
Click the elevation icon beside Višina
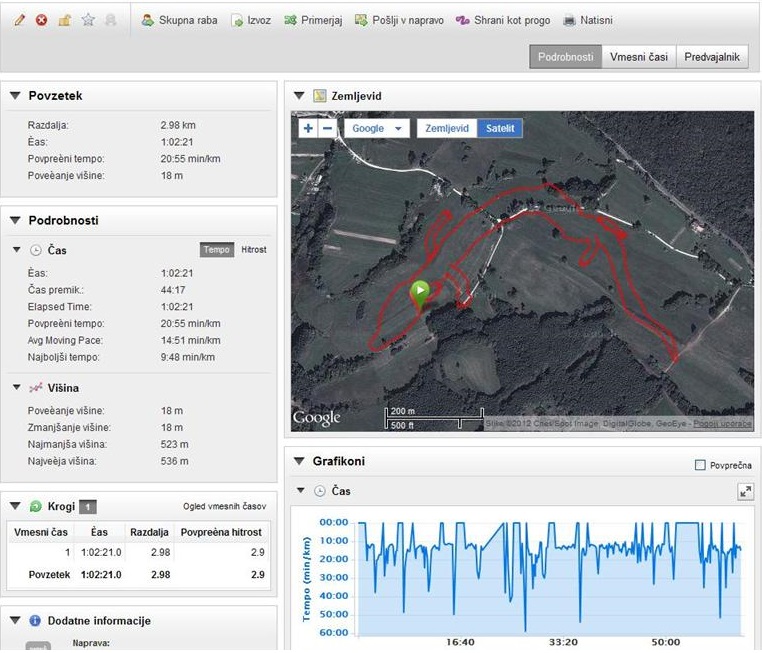tap(35, 388)
